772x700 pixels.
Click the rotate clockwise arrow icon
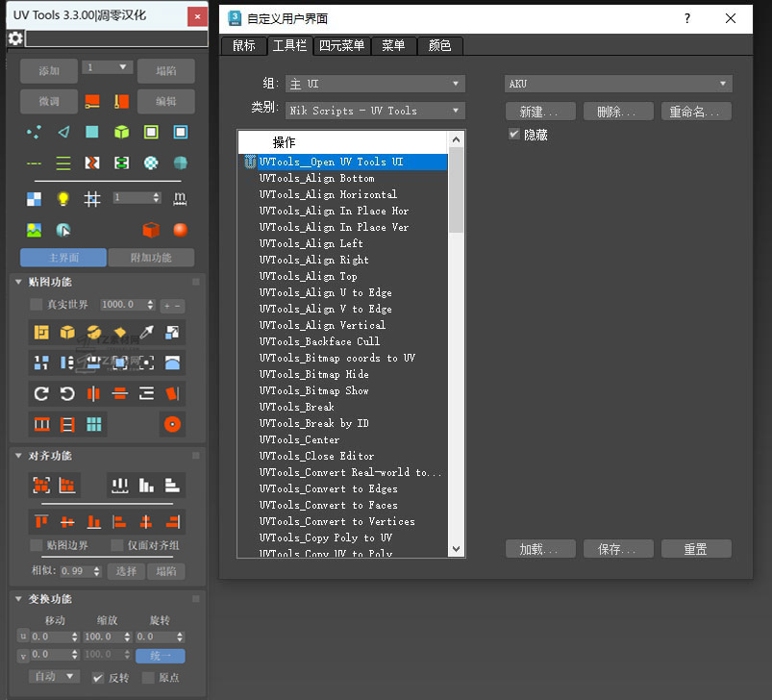[x=41, y=393]
